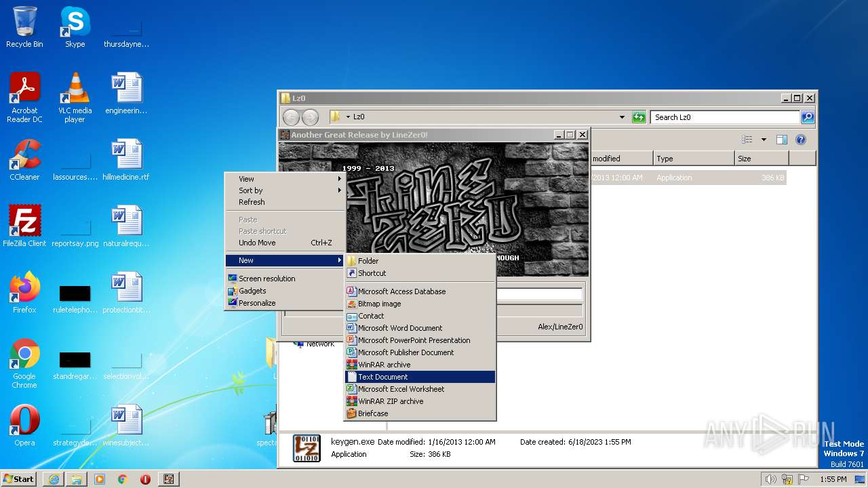Create new Microsoft Word Document
Viewport: 868px width, 488px height.
pos(420,328)
